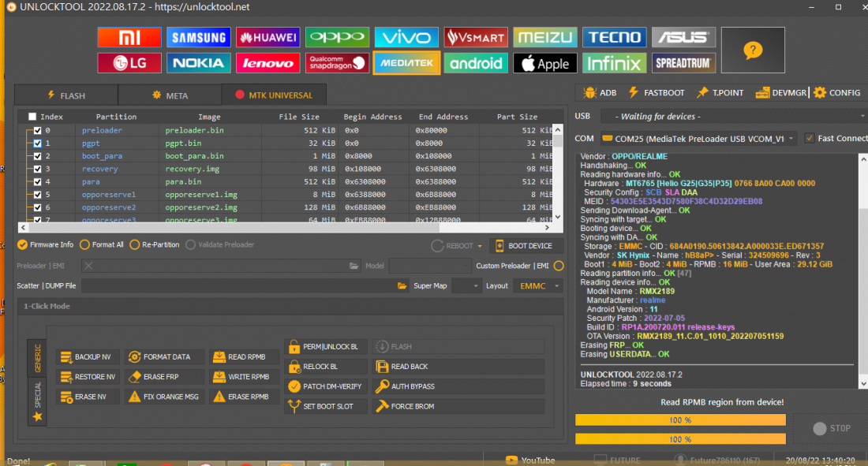Open the Layout EMMC dropdown
Image resolution: width=868 pixels, height=466 pixels.
[538, 286]
